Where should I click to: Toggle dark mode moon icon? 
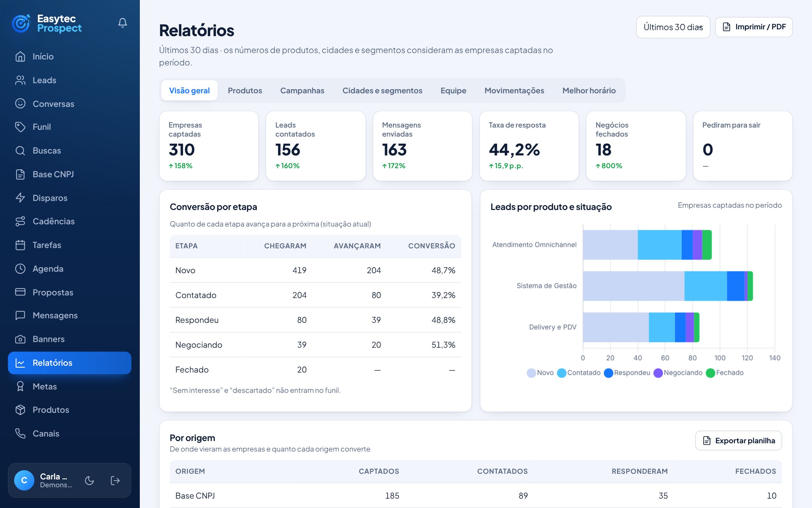[x=89, y=481]
